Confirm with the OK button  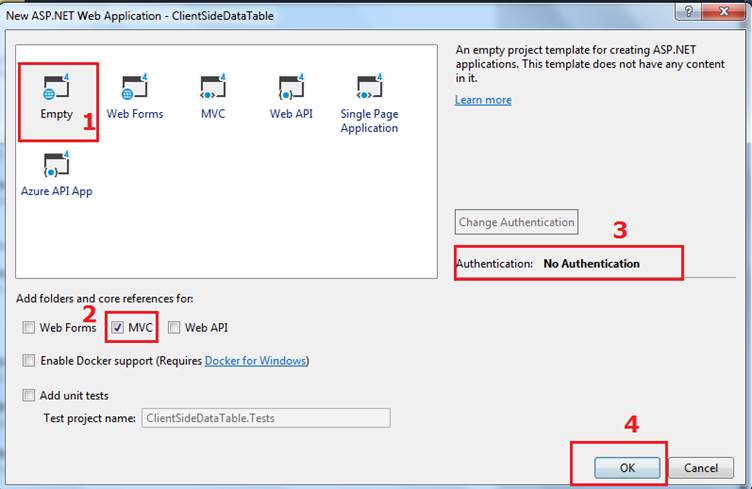(627, 467)
